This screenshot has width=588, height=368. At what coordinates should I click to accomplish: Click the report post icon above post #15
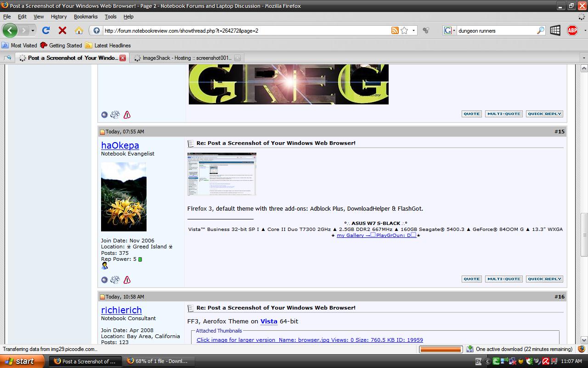click(x=127, y=115)
